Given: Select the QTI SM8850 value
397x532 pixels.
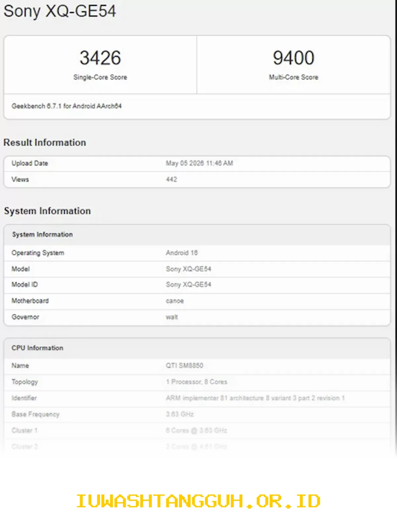Looking at the screenshot, I should coord(185,366).
